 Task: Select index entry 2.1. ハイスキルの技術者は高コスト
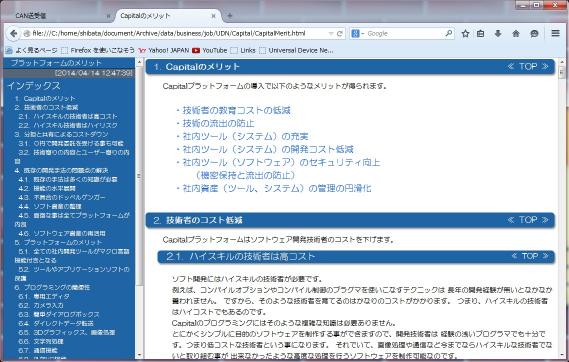click(68, 116)
